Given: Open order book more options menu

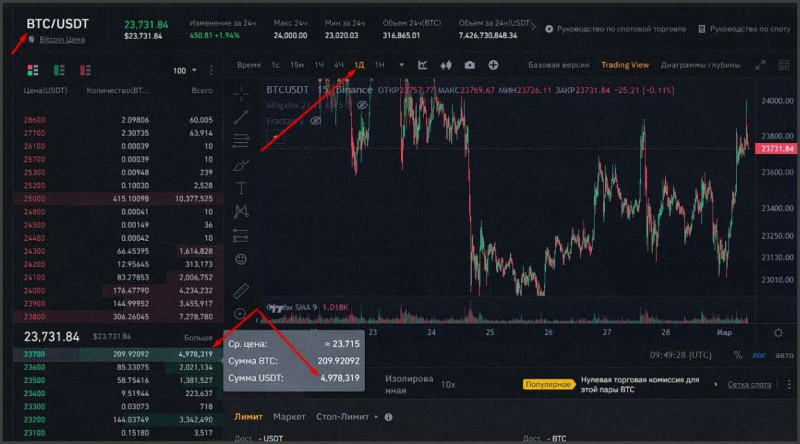Looking at the screenshot, I should pos(211,70).
